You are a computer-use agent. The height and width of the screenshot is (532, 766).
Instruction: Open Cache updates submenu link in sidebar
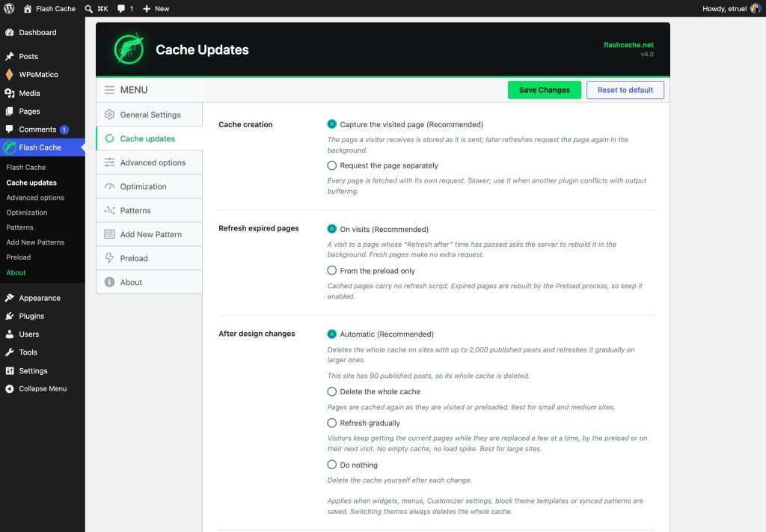(x=31, y=183)
